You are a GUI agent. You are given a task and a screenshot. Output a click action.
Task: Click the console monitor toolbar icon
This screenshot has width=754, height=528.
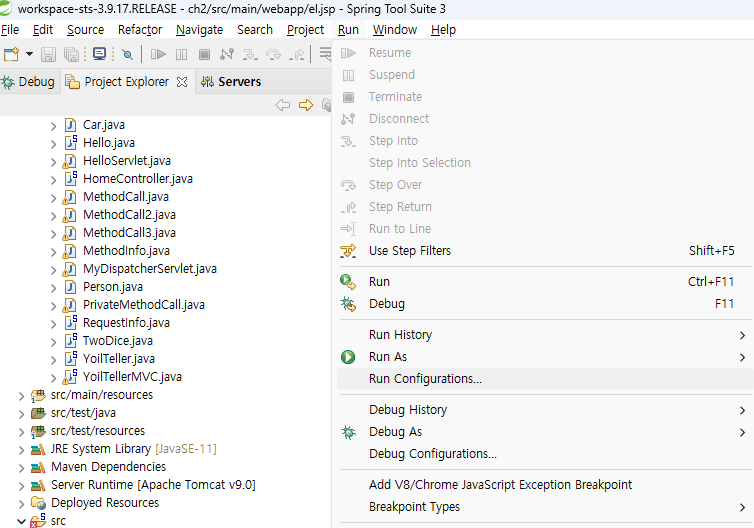pos(100,54)
